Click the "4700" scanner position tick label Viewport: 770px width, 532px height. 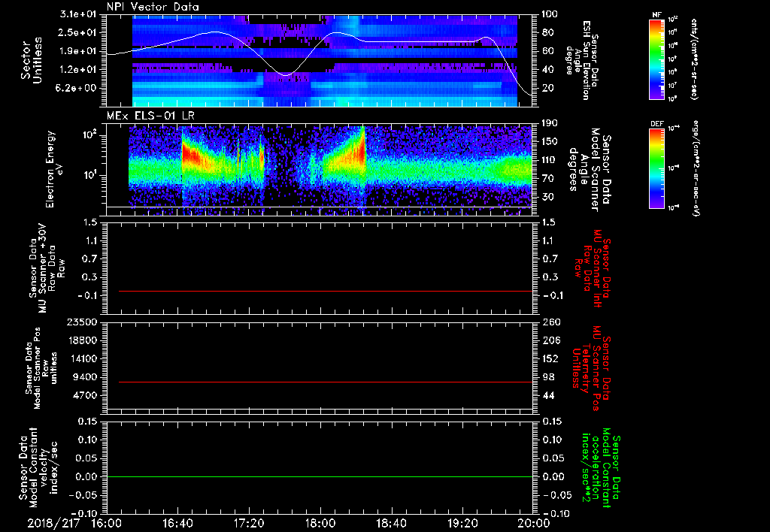(86, 395)
